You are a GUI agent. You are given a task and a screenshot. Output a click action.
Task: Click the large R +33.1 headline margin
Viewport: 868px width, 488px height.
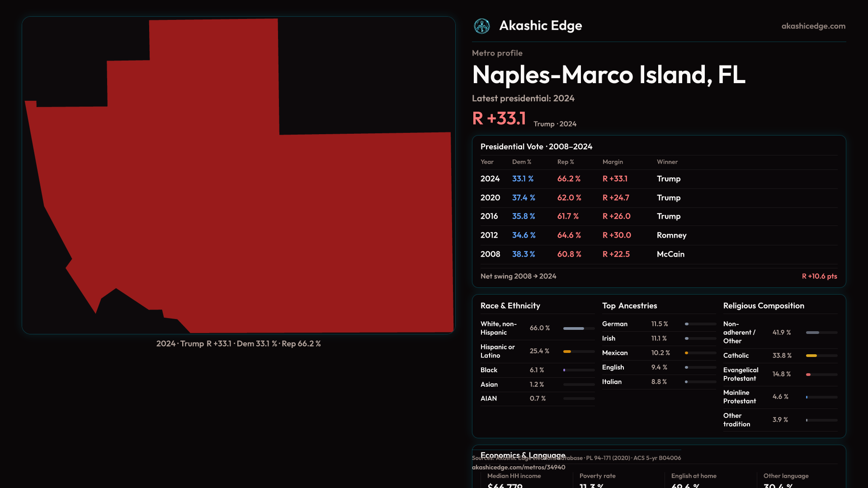click(x=499, y=118)
